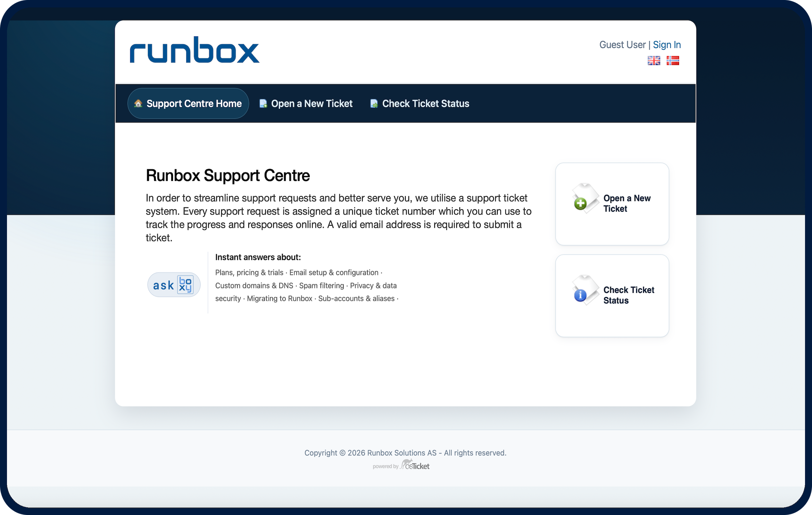The width and height of the screenshot is (812, 515).
Task: Click the 'Plans, pricing & trials' text
Action: coord(249,273)
